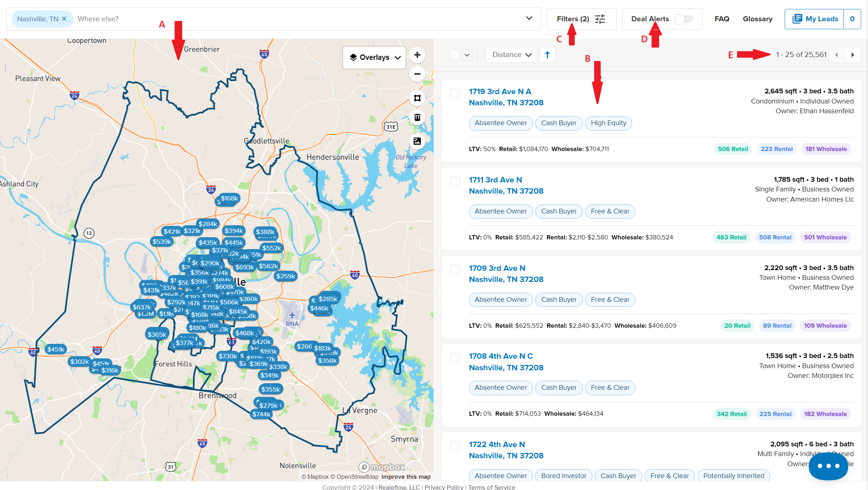Open the OpenStreetMap attribution link

(354, 477)
